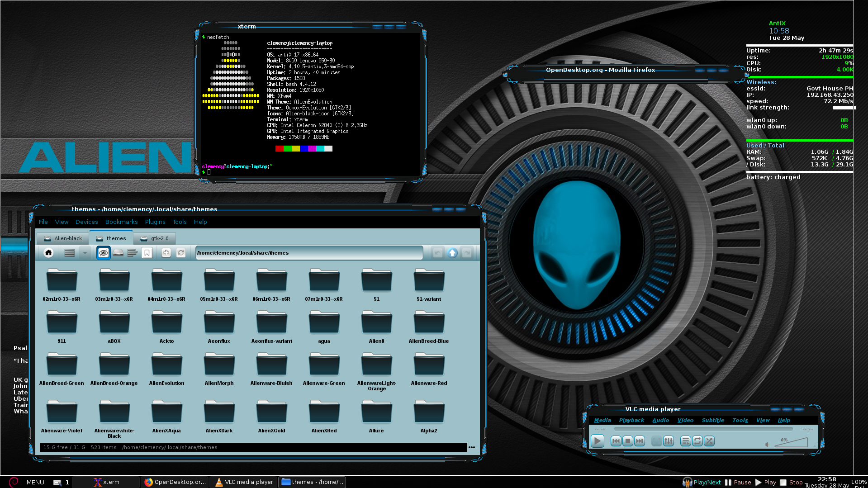Click VLC previous track button
868x488 pixels.
616,441
